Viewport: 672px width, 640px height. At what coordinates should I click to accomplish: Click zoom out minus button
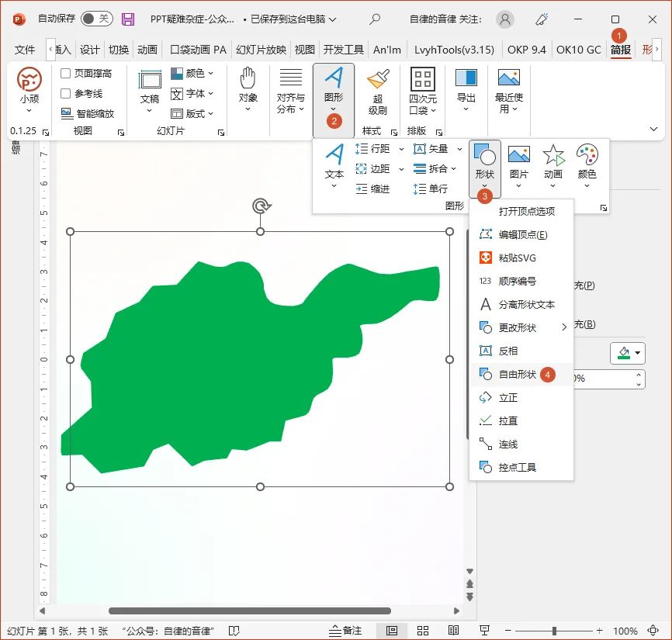pos(507,631)
